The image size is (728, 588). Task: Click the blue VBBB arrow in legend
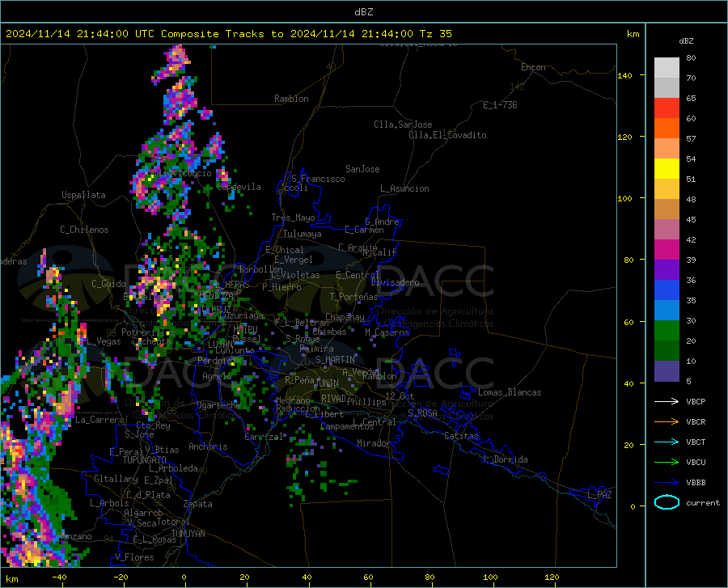coord(667,483)
